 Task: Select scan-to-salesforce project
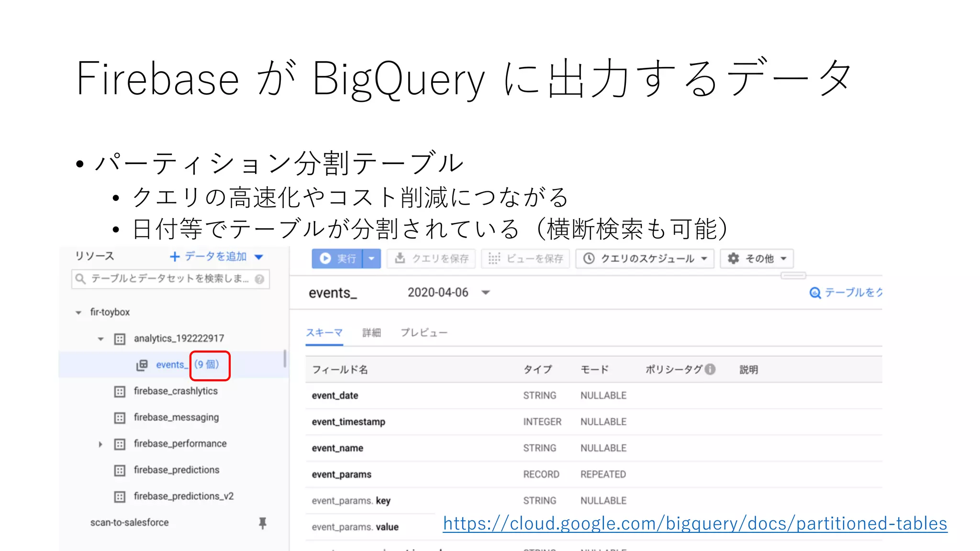(x=130, y=523)
